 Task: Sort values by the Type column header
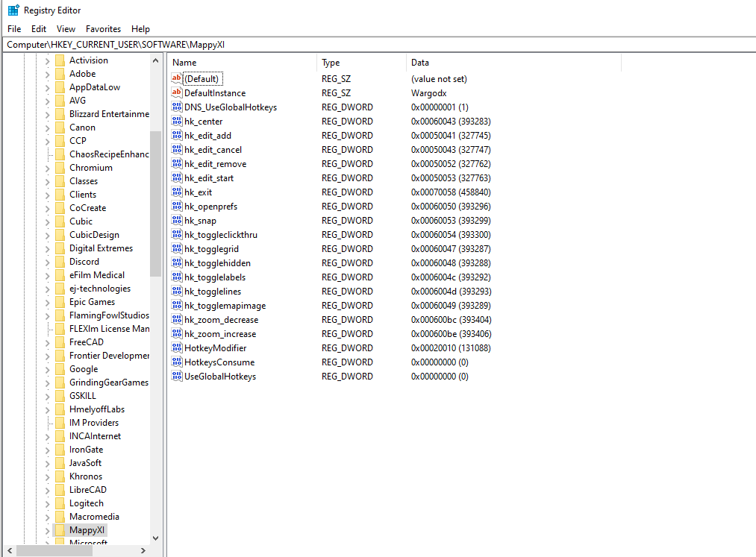361,63
